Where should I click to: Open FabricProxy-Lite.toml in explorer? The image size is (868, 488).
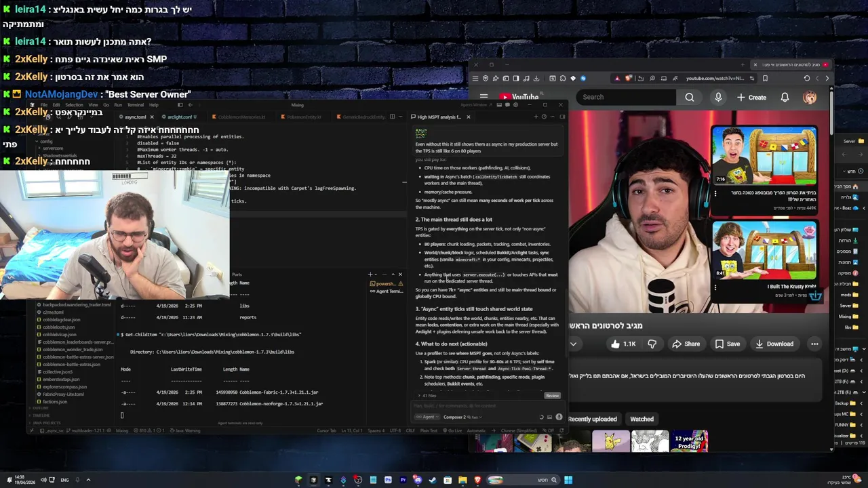pos(63,394)
